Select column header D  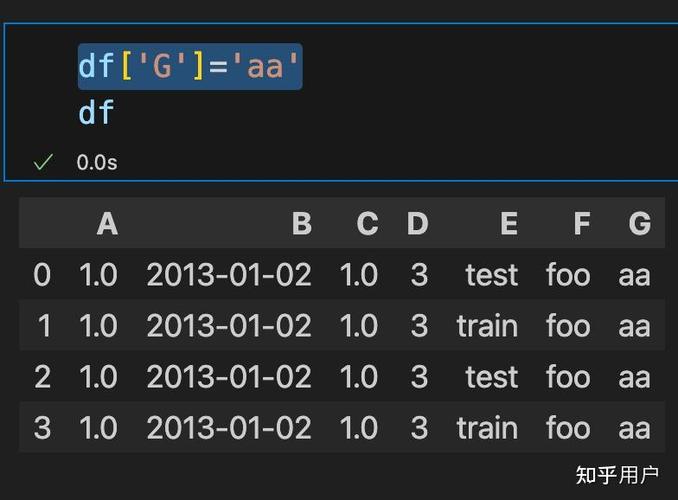pyautogui.click(x=417, y=224)
